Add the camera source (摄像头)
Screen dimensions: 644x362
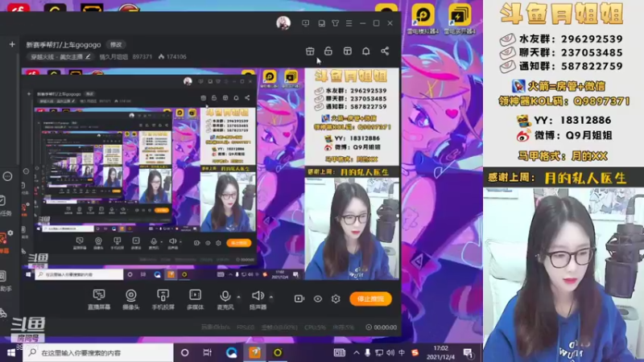tap(131, 294)
